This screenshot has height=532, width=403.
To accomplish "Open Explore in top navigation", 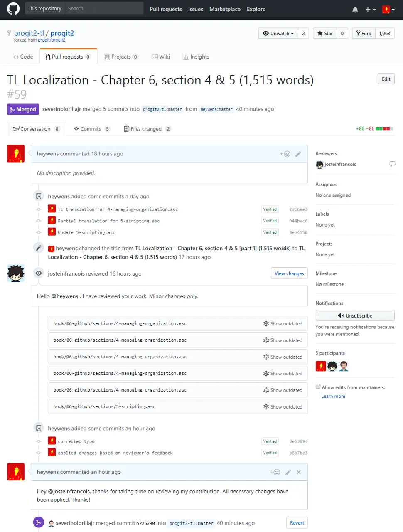I will (256, 9).
